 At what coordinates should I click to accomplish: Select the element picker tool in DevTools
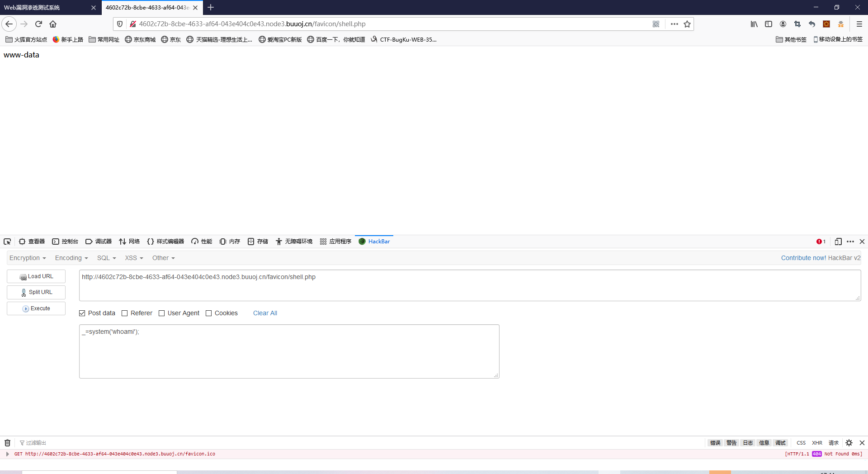coord(7,242)
